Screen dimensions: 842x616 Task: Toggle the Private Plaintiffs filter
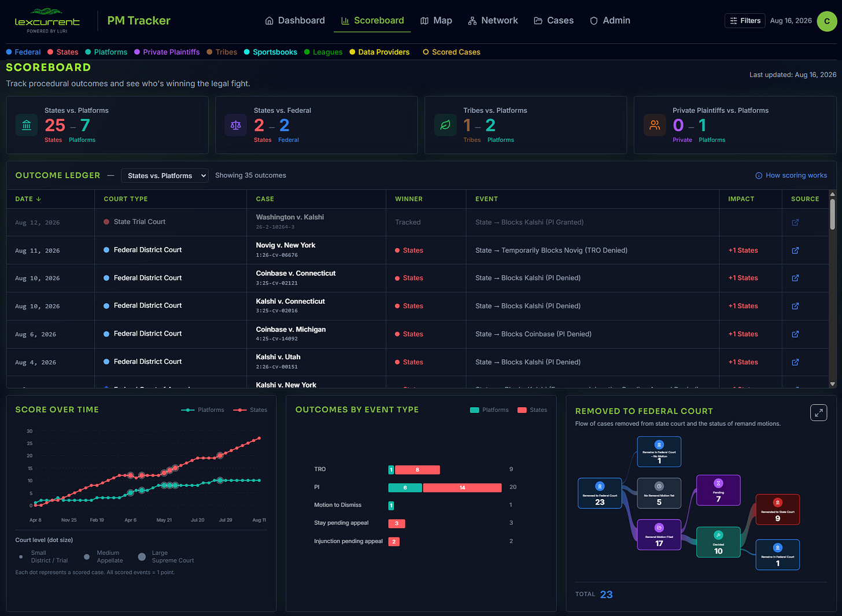pyautogui.click(x=167, y=52)
